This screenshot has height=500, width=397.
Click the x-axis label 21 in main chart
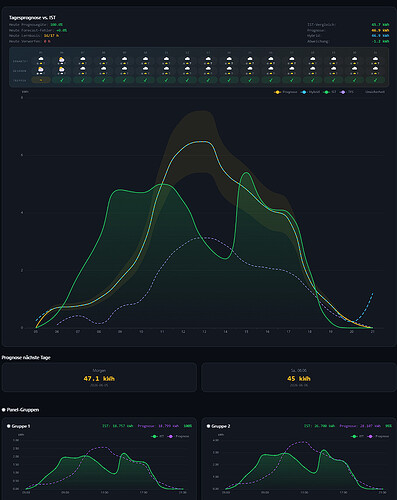[x=372, y=332]
